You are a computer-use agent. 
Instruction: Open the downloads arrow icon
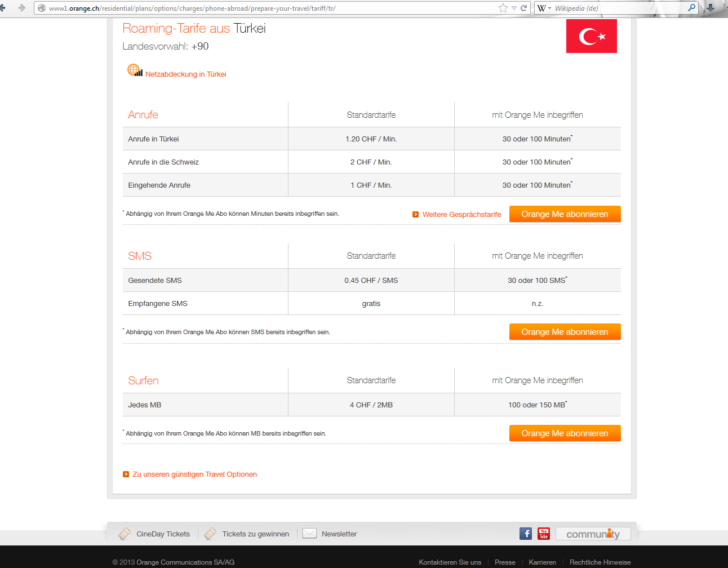point(711,8)
